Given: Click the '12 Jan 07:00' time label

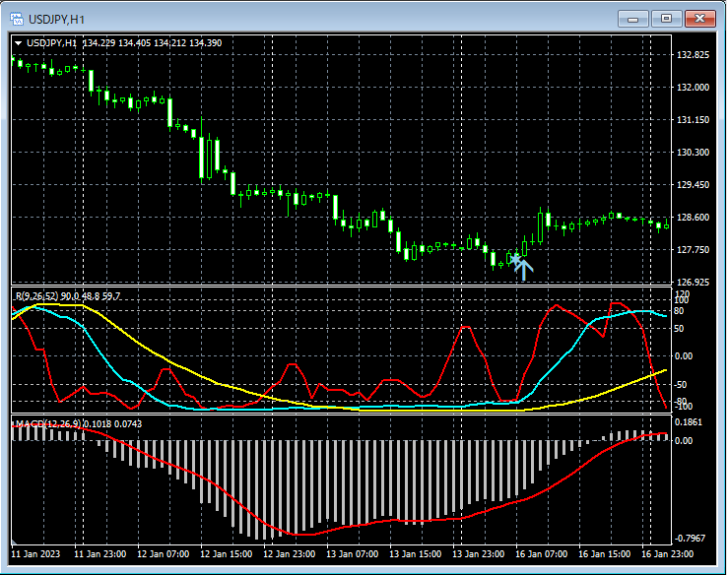Looking at the screenshot, I should click(x=164, y=554).
